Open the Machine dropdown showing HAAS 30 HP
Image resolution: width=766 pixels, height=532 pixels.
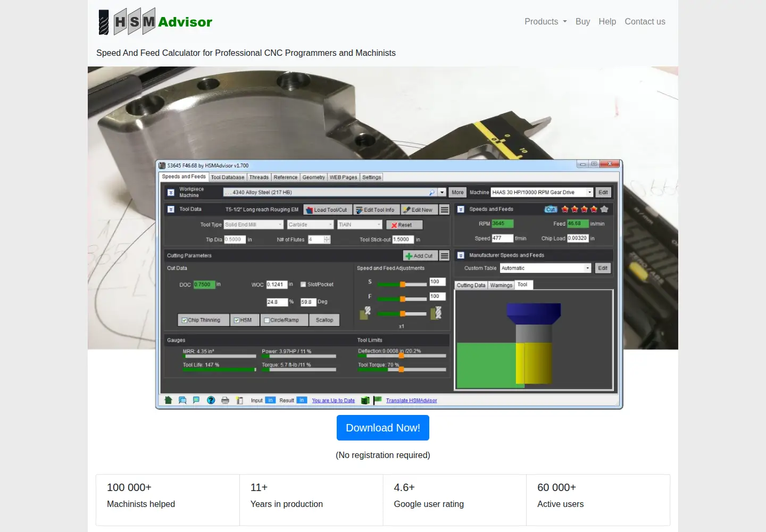(x=542, y=193)
